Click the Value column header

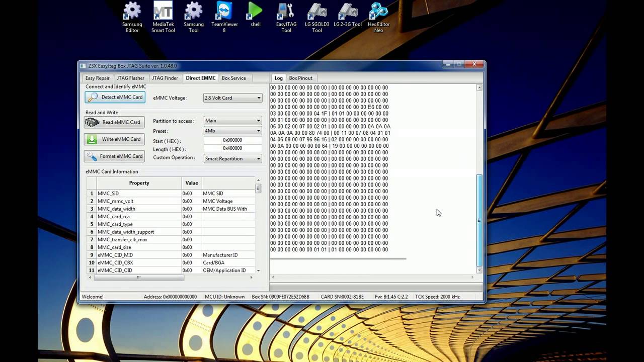pos(192,183)
